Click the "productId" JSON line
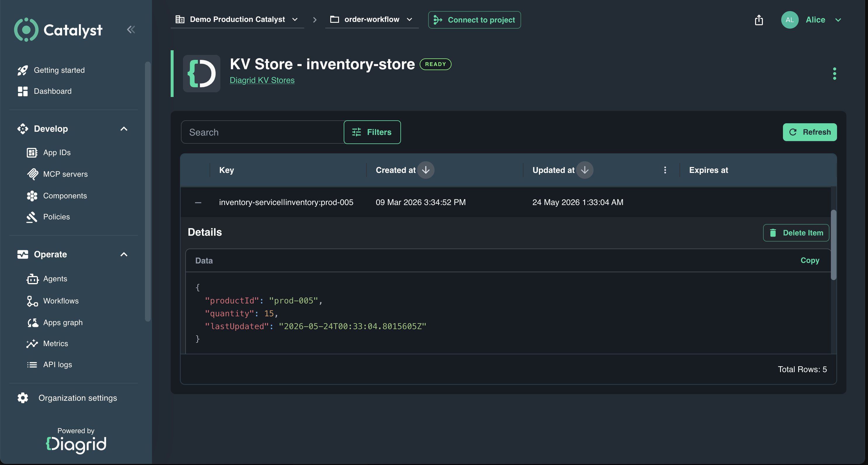This screenshot has width=868, height=465. 264,301
